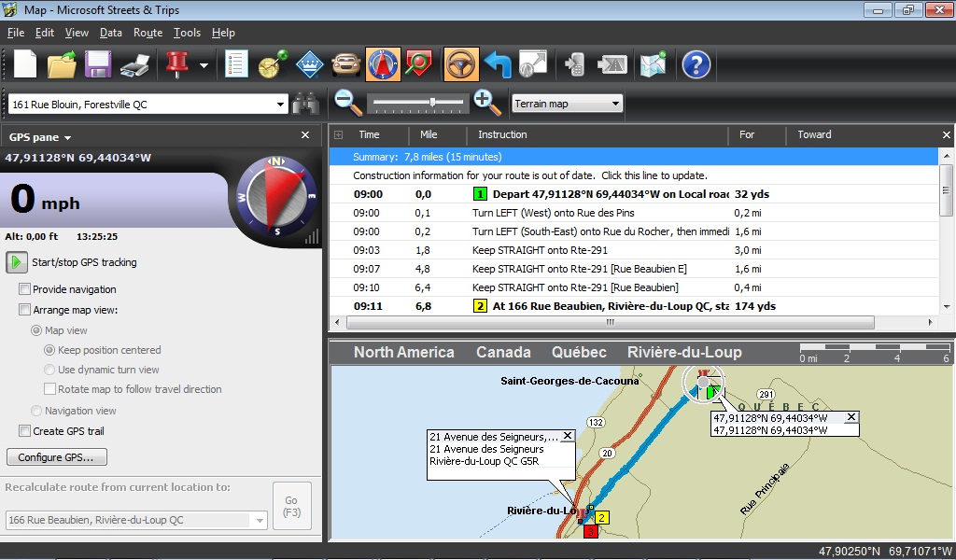This screenshot has height=560, width=956.
Task: Click the Configure GPS... button
Action: click(x=57, y=457)
